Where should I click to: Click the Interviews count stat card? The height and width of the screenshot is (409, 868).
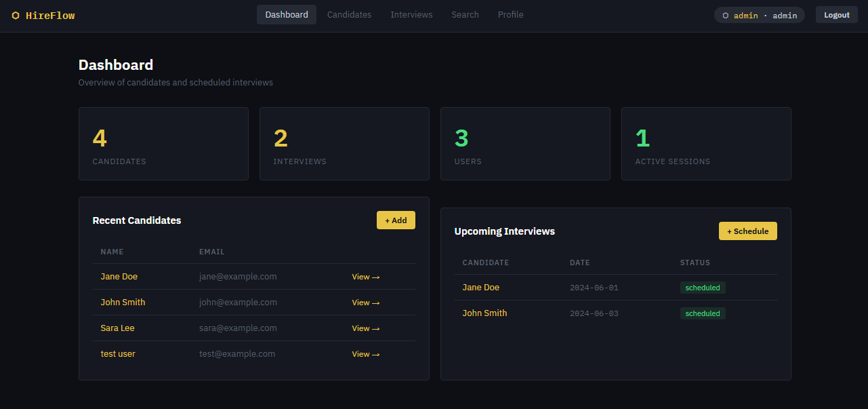point(344,144)
